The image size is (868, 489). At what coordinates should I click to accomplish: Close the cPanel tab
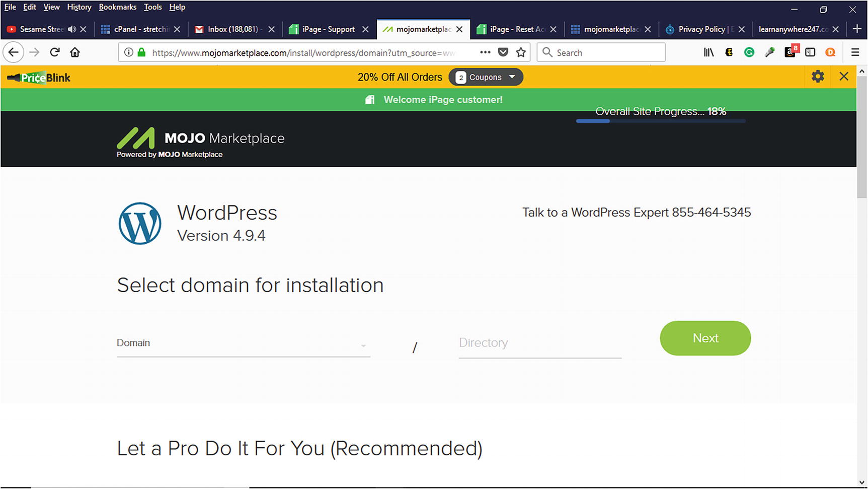tap(177, 29)
